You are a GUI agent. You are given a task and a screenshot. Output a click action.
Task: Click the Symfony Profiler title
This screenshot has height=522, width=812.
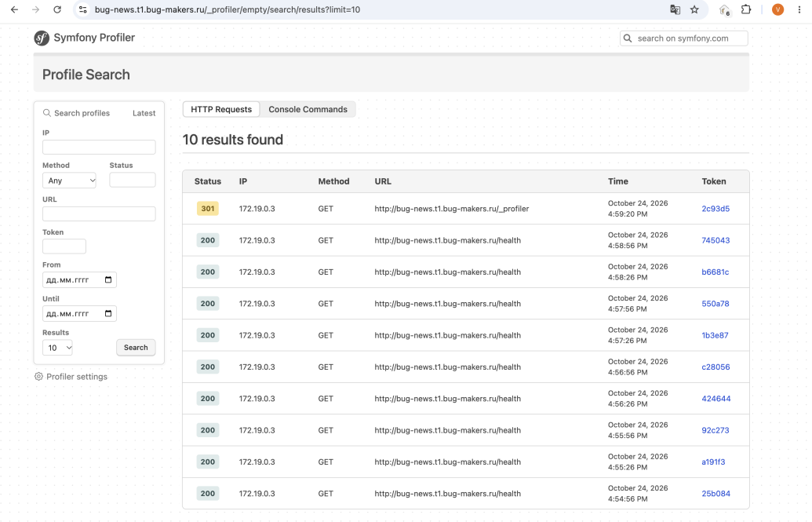pos(94,38)
